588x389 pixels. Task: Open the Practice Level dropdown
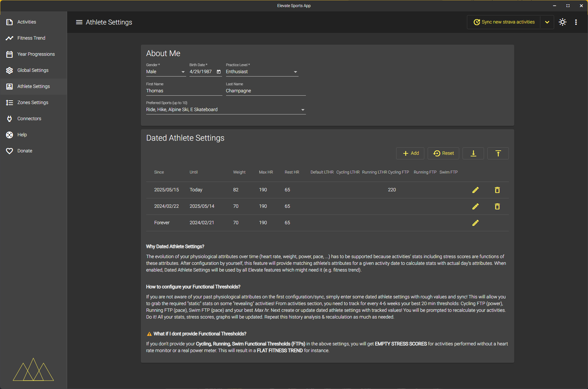click(295, 71)
